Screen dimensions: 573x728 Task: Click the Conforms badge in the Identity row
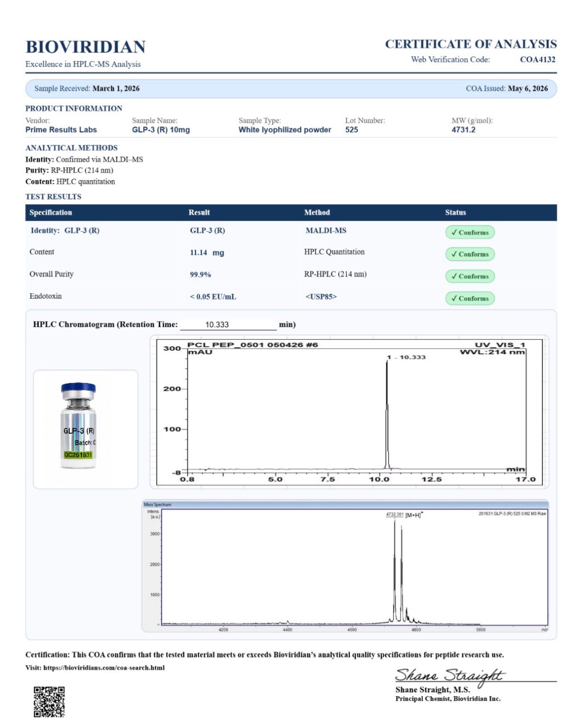click(x=470, y=232)
